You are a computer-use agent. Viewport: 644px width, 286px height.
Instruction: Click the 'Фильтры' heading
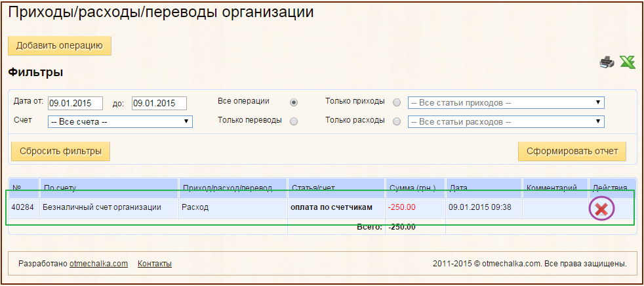click(35, 73)
